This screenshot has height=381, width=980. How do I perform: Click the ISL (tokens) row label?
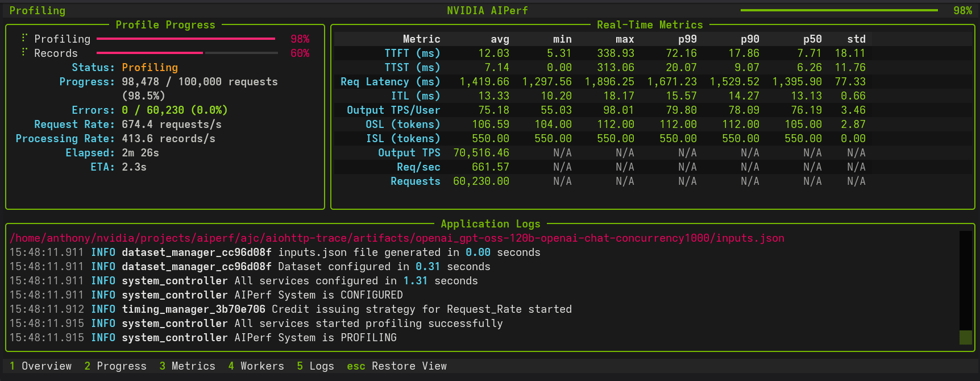[x=403, y=139]
